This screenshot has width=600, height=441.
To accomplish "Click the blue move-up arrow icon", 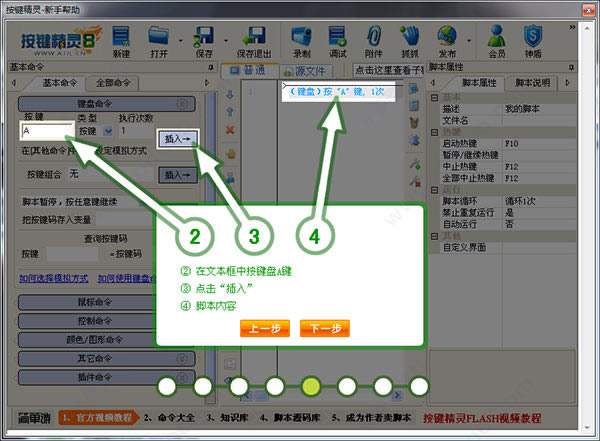I will tap(230, 112).
